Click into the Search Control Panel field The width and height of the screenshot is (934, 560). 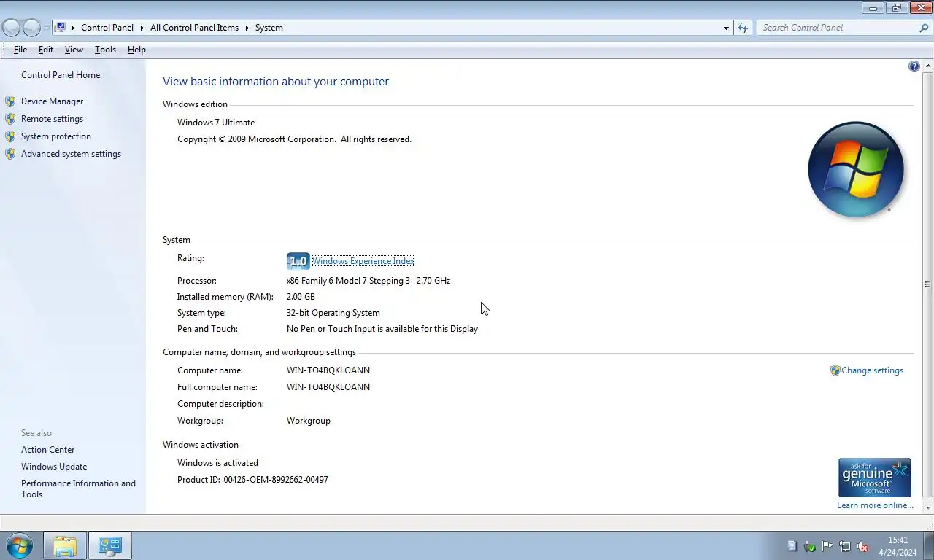(x=838, y=28)
